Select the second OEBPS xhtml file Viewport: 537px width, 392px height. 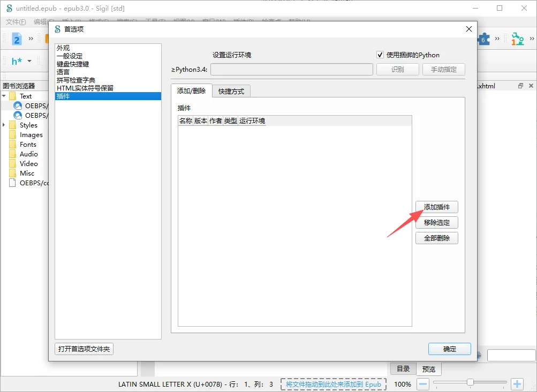(31, 115)
